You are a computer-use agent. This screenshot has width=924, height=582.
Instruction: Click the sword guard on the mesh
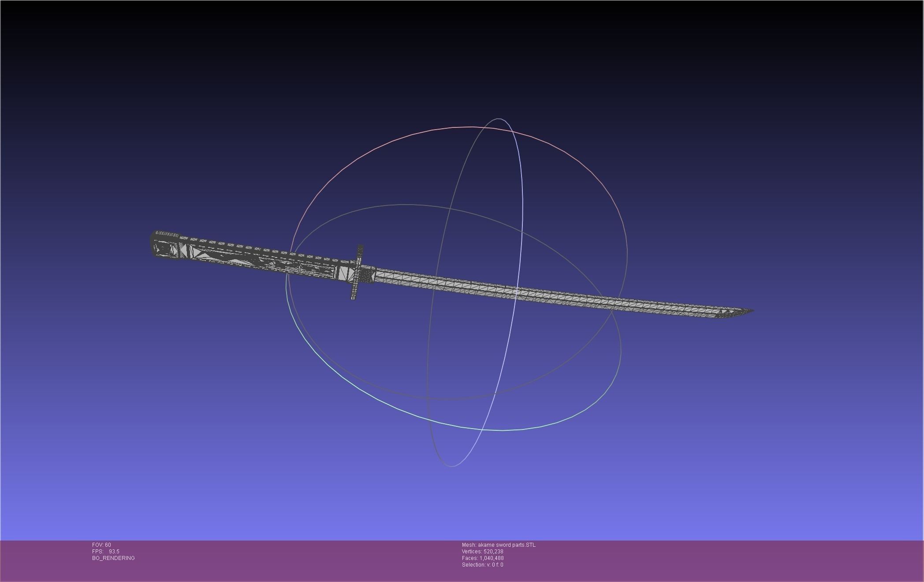pyautogui.click(x=357, y=272)
